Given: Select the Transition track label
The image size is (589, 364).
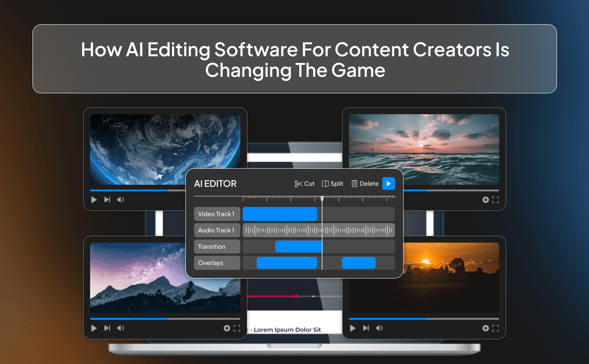Looking at the screenshot, I should coord(217,247).
